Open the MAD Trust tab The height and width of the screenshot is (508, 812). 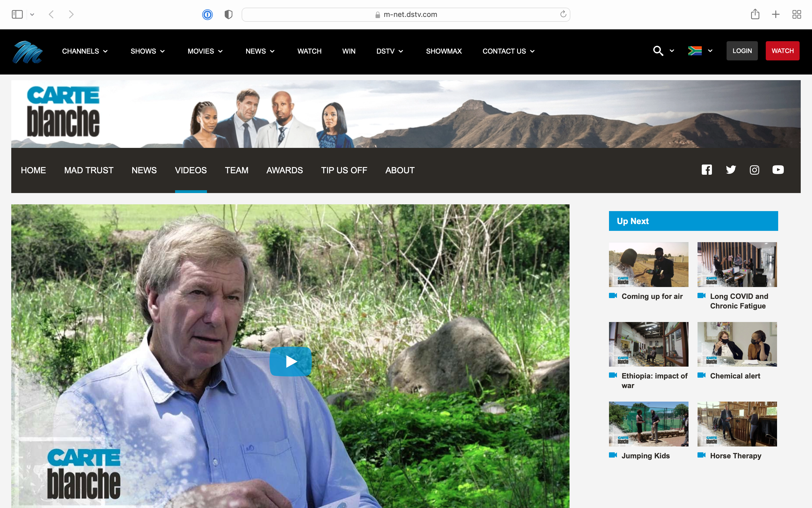(x=89, y=170)
